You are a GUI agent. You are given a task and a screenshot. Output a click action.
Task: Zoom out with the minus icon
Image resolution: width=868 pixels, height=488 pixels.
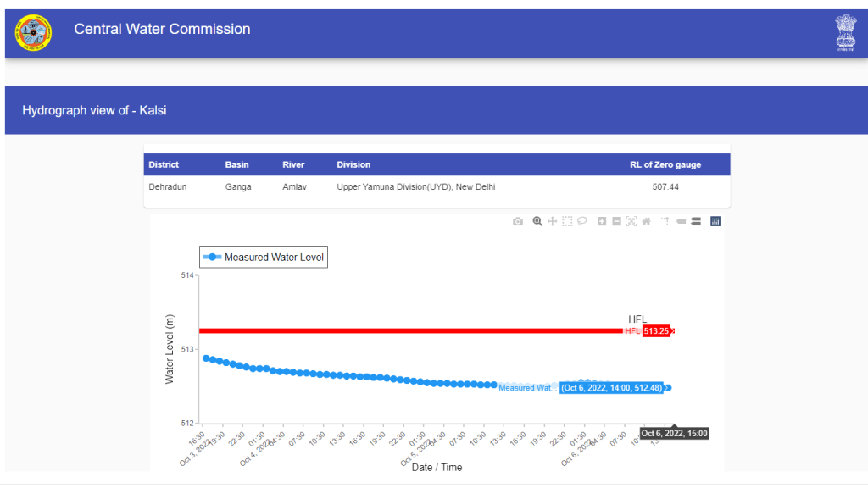(617, 221)
